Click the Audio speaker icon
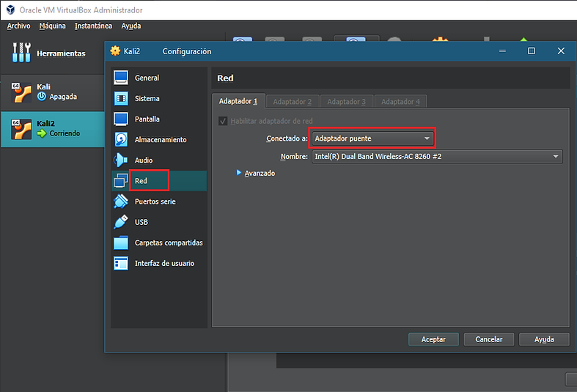Screen dimensions: 577x392 [121, 160]
